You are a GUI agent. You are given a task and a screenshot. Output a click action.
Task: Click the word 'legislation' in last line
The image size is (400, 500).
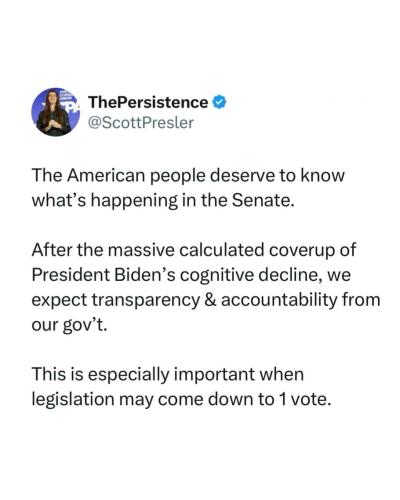pos(73,399)
